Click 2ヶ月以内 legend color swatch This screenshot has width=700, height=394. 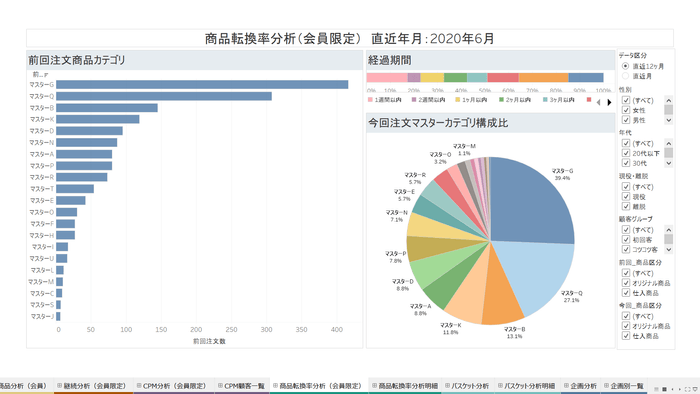pyautogui.click(x=501, y=100)
